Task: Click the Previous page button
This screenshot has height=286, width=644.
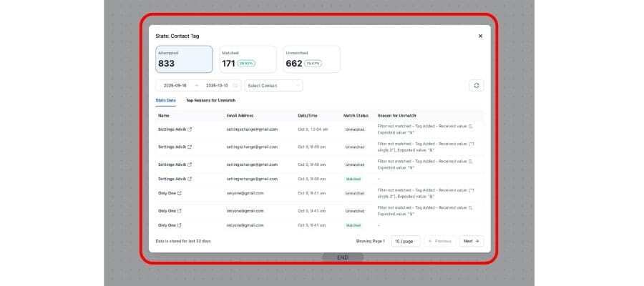Action: coord(439,241)
